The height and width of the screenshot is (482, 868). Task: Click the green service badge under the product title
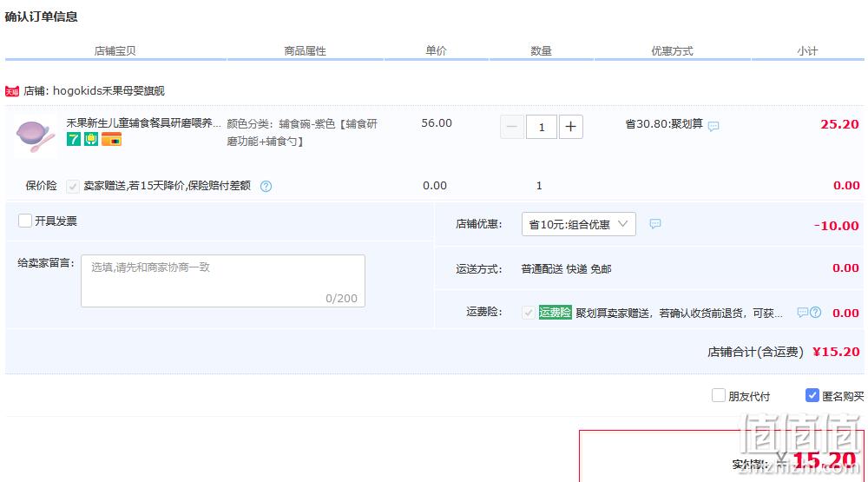[x=91, y=139]
